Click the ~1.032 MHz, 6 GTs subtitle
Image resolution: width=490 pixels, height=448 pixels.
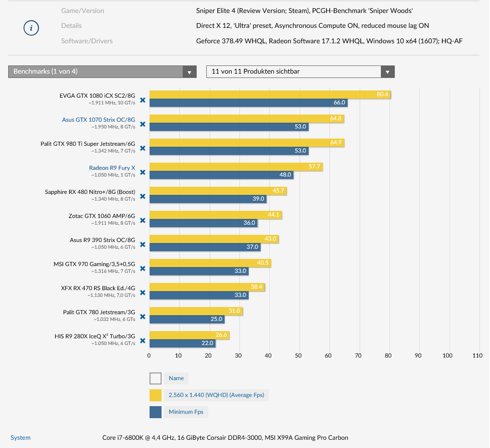click(x=114, y=320)
